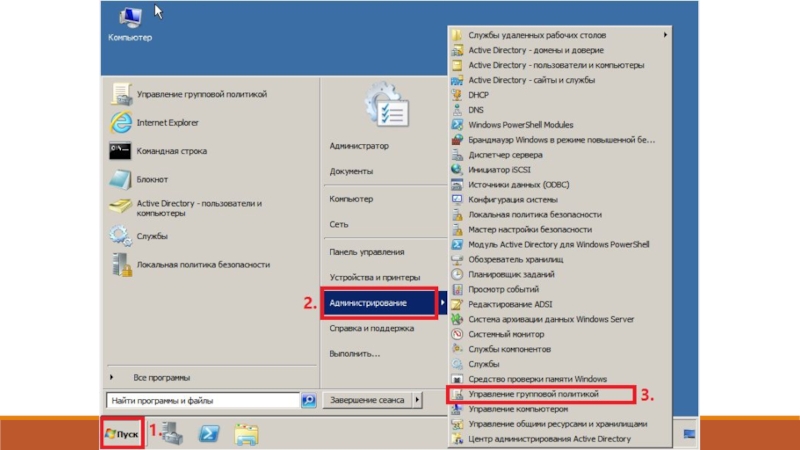This screenshot has height=450, width=800.
Task: Open Администратор user folder link
Action: click(x=359, y=146)
